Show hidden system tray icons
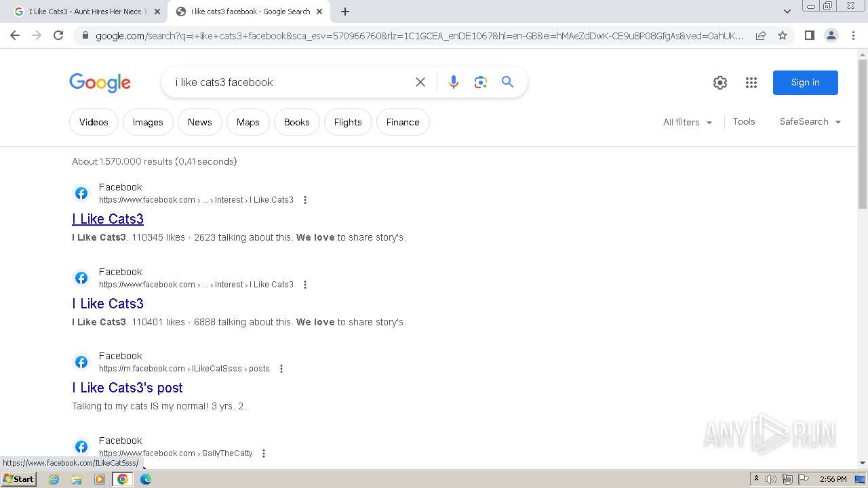This screenshot has height=488, width=868. click(x=756, y=479)
